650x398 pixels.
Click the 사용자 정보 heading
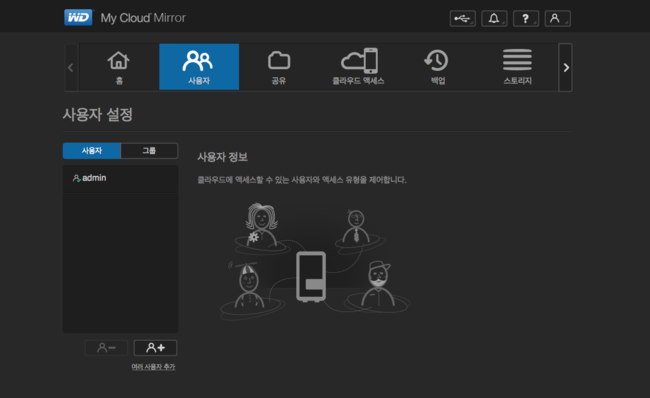[x=223, y=157]
